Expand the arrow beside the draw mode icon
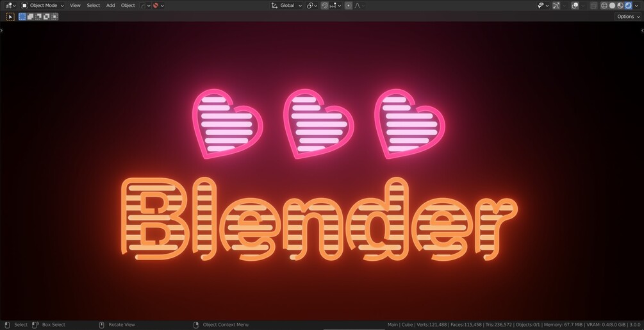 coord(149,6)
